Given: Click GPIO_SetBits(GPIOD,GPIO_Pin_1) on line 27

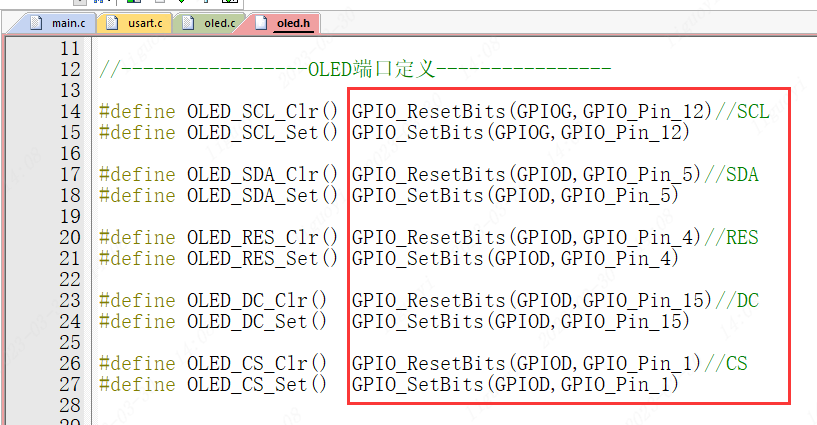Looking at the screenshot, I should [515, 384].
